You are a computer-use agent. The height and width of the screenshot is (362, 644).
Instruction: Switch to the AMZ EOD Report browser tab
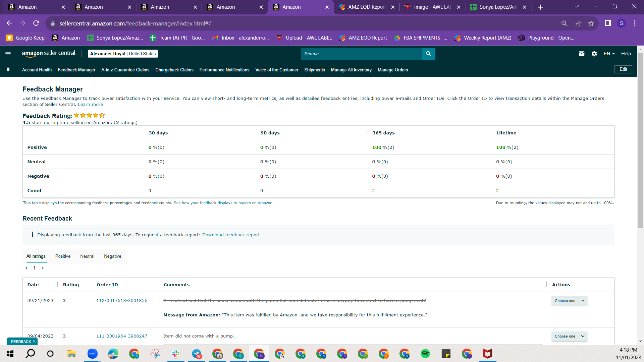[367, 7]
